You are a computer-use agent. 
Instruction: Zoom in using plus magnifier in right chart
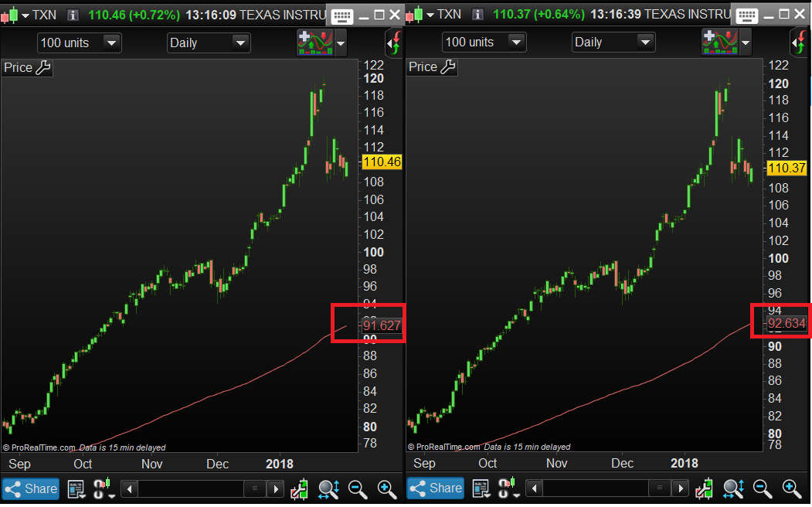tap(792, 488)
